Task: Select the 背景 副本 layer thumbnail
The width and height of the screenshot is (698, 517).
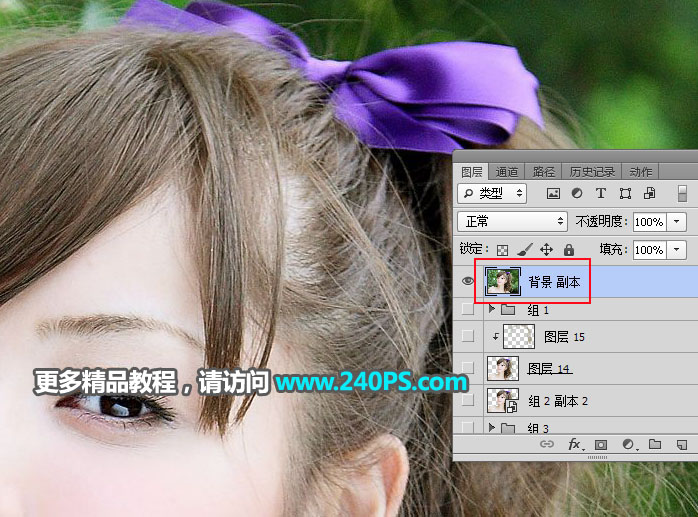Action: (x=503, y=281)
